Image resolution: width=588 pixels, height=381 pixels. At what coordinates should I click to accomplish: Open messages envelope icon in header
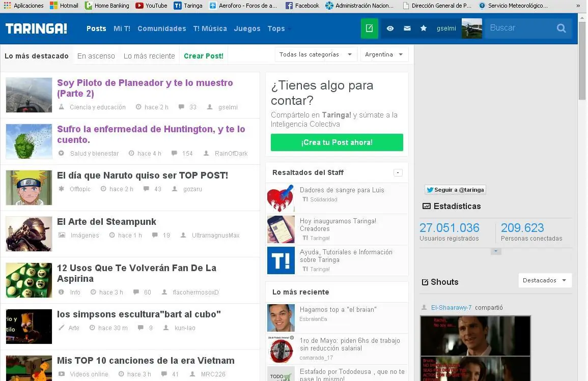click(407, 28)
